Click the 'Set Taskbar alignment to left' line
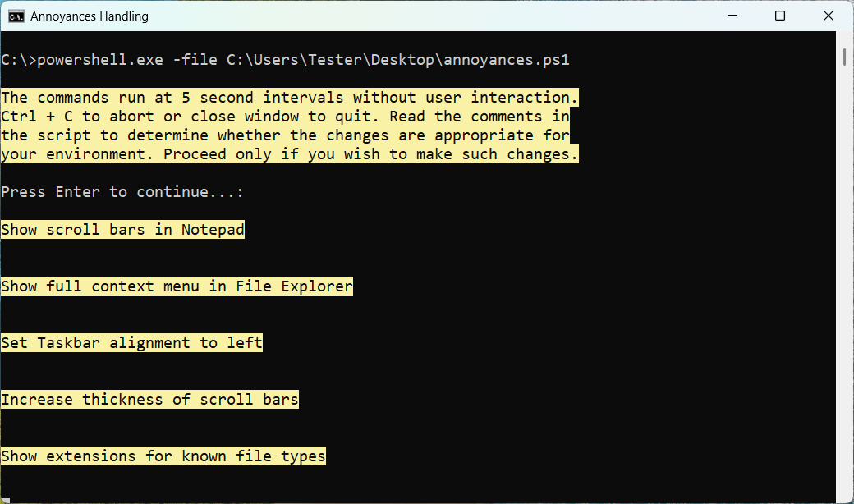Image resolution: width=854 pixels, height=504 pixels. pos(131,343)
